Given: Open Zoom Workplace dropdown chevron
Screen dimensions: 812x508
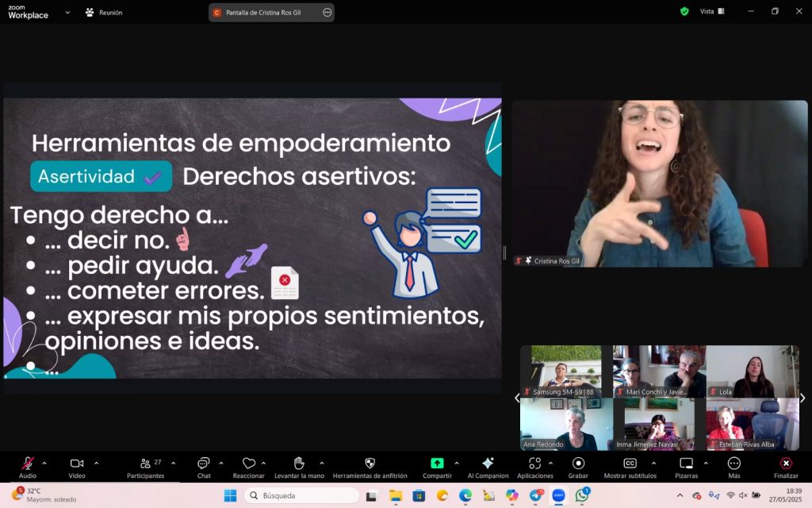Looking at the screenshot, I should tap(67, 13).
